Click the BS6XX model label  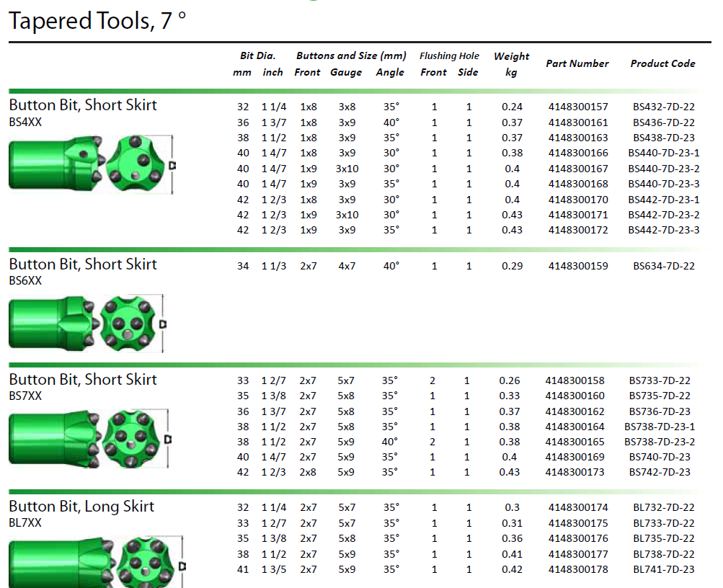(25, 281)
